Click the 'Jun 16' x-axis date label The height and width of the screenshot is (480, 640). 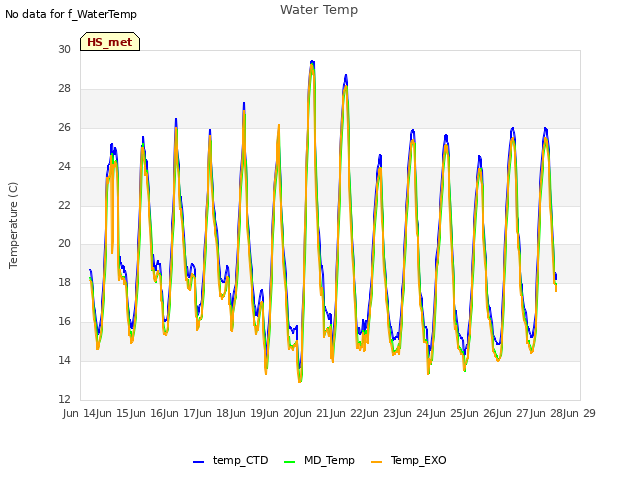click(x=144, y=413)
